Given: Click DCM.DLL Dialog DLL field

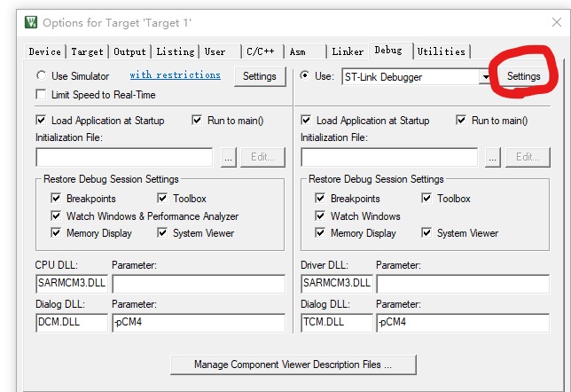Looking at the screenshot, I should pyautogui.click(x=72, y=323).
